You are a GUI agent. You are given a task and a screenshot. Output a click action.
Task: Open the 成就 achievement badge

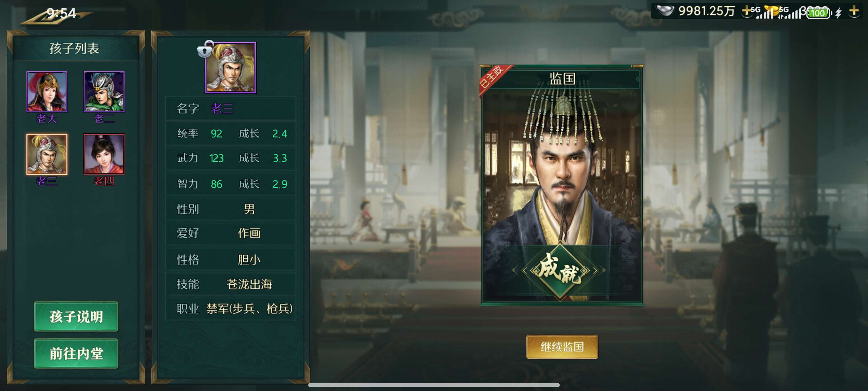click(560, 270)
